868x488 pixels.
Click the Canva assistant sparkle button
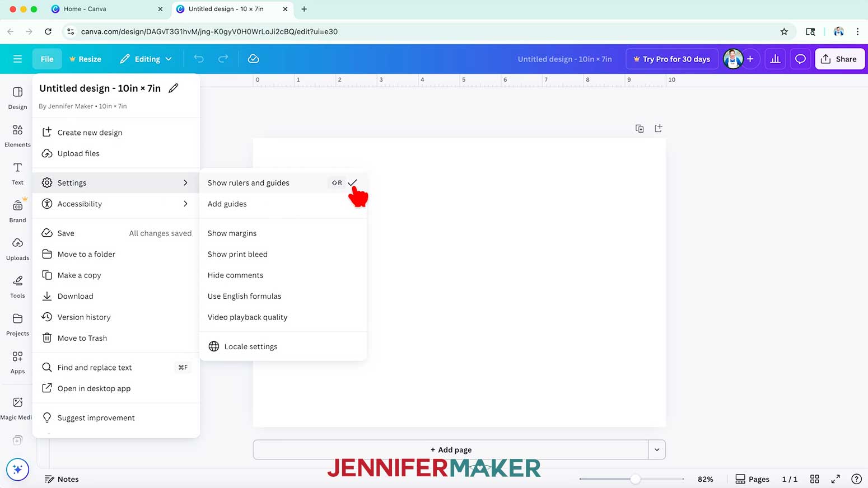pos(17,469)
